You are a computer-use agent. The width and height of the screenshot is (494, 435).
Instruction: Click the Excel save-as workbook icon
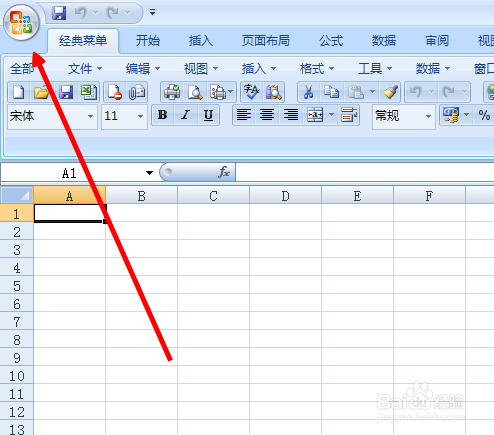(89, 92)
